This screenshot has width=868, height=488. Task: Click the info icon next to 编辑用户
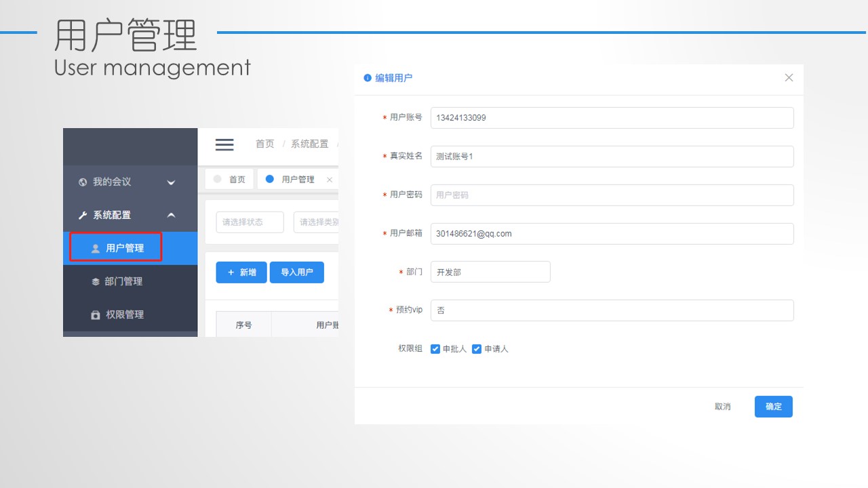pos(368,78)
